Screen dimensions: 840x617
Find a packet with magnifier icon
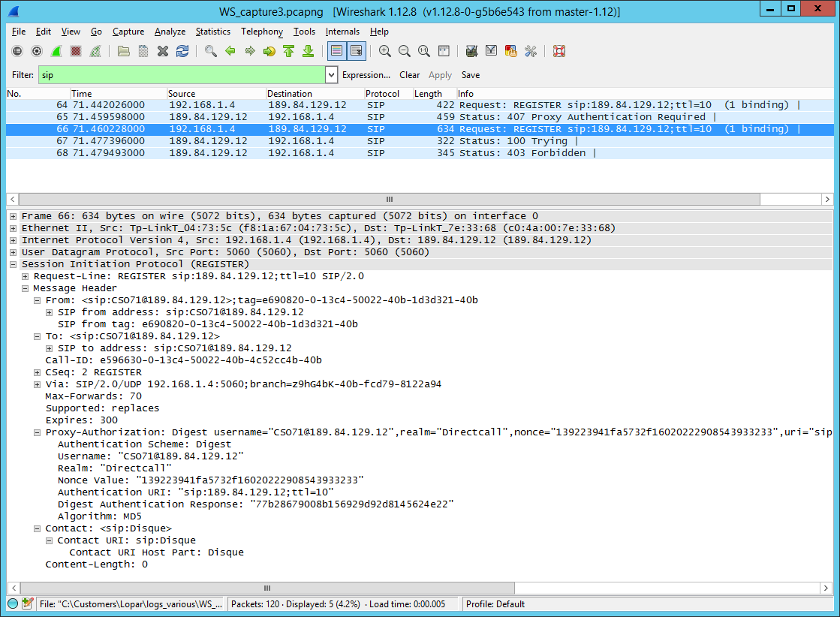[210, 51]
